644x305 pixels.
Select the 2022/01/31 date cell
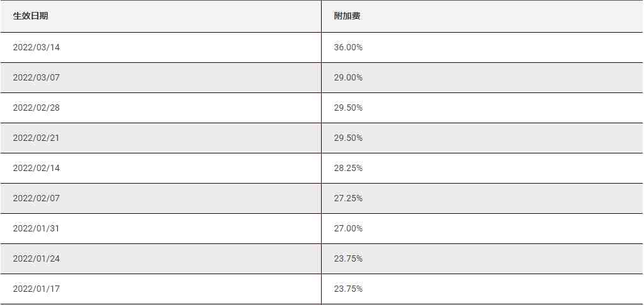point(161,229)
